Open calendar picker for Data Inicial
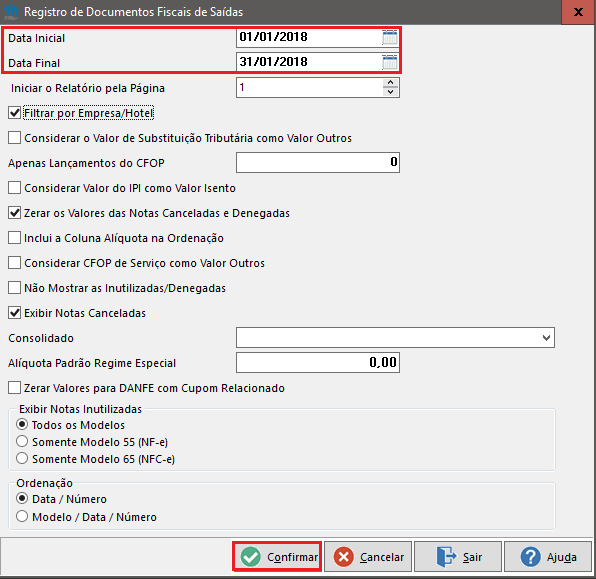This screenshot has width=596, height=579. pos(390,38)
